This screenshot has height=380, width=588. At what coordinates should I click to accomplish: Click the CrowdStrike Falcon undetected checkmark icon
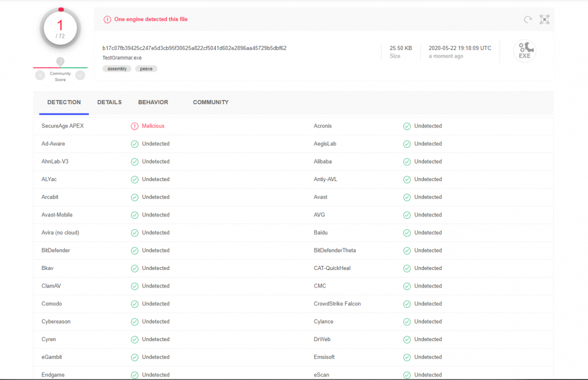tap(407, 304)
